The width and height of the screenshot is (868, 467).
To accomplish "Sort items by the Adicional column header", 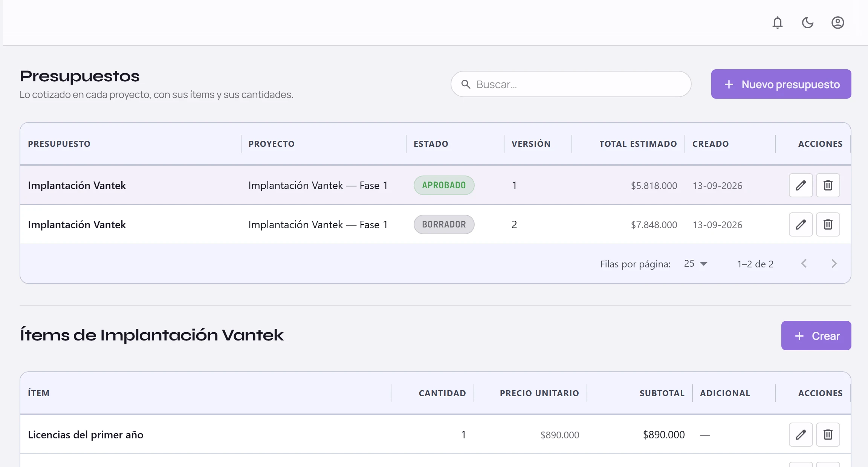I will 725,393.
